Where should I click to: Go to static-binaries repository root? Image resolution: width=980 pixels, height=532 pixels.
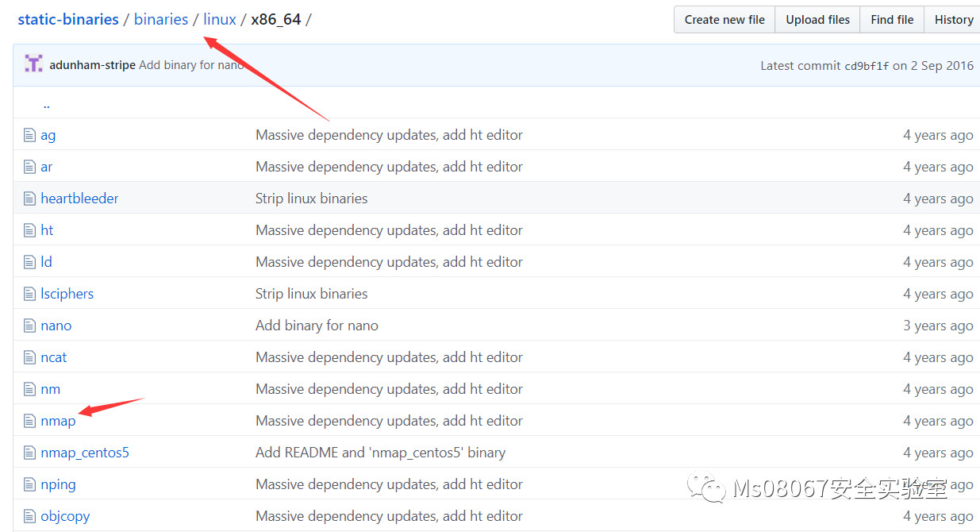pyautogui.click(x=68, y=19)
